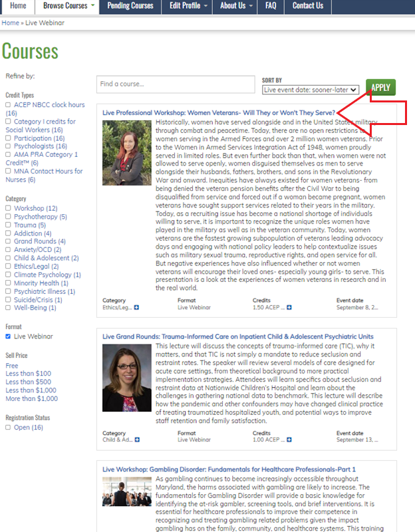Open the About Us dropdown menu
This screenshot has height=532, width=415.
click(236, 6)
